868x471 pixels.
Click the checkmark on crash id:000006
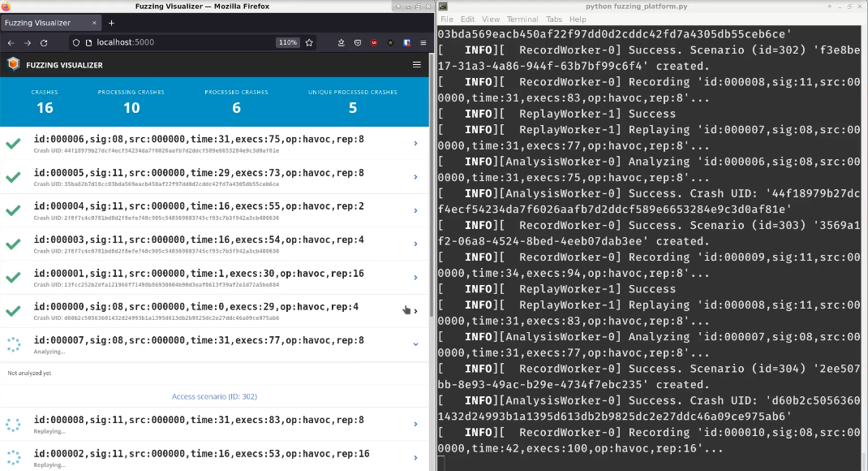point(13,144)
